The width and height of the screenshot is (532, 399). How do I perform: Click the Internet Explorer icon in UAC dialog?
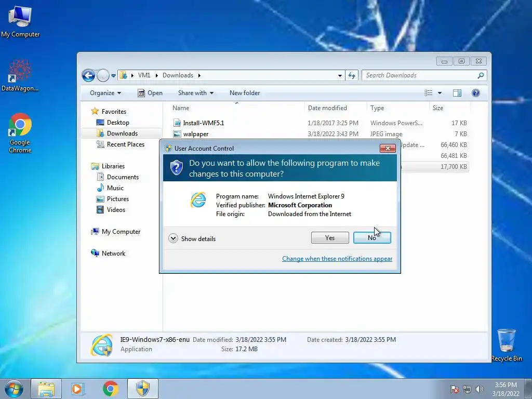coord(198,199)
